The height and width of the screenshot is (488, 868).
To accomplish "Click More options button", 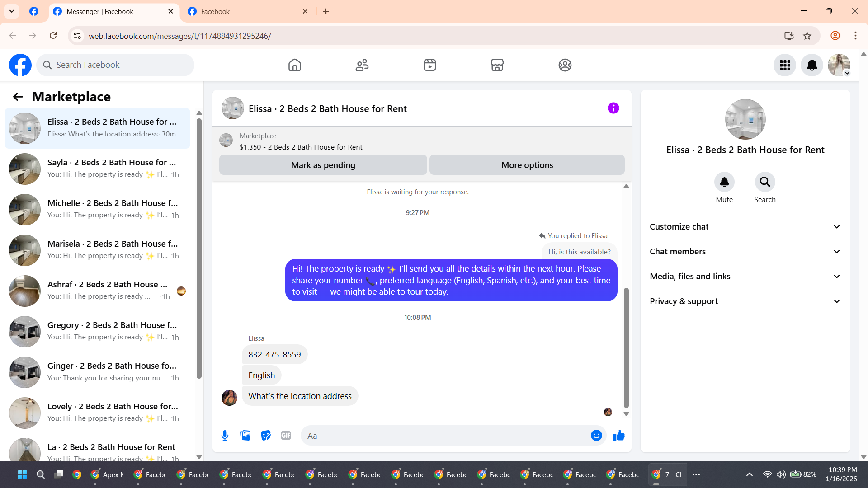I will click(527, 165).
